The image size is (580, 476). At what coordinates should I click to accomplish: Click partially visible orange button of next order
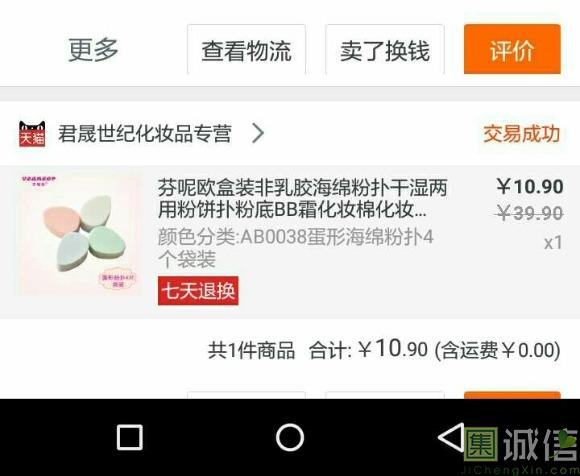pos(512,395)
